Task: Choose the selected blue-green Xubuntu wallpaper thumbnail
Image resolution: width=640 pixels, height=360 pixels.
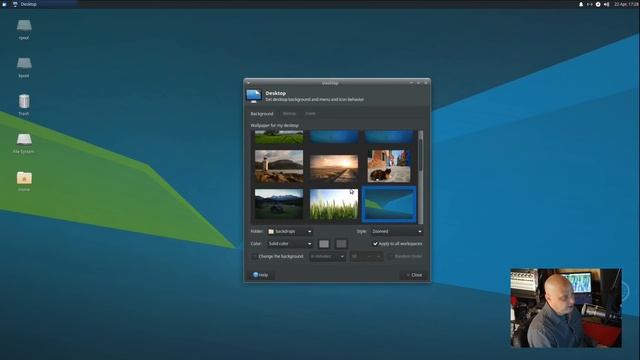Action: [x=389, y=204]
